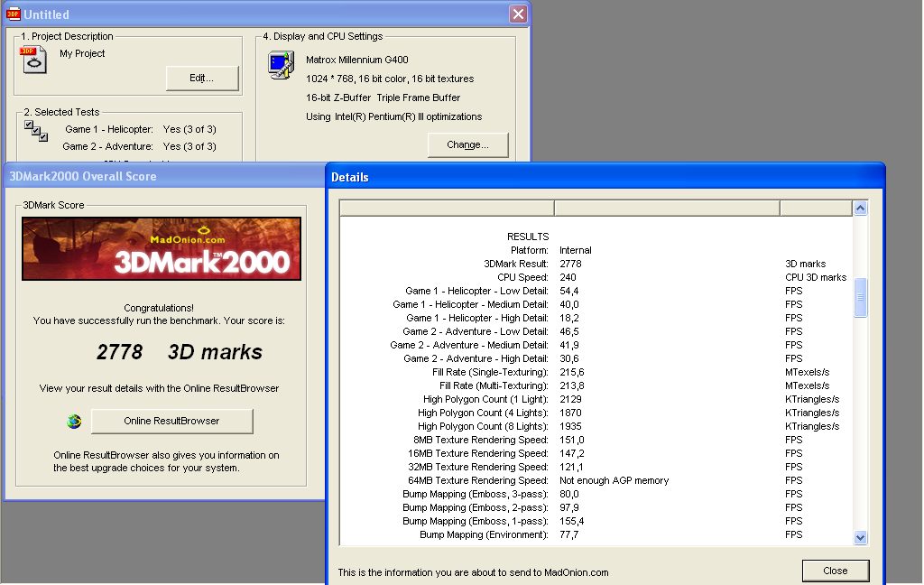
Task: Click the first column header in Details list
Action: (448, 209)
